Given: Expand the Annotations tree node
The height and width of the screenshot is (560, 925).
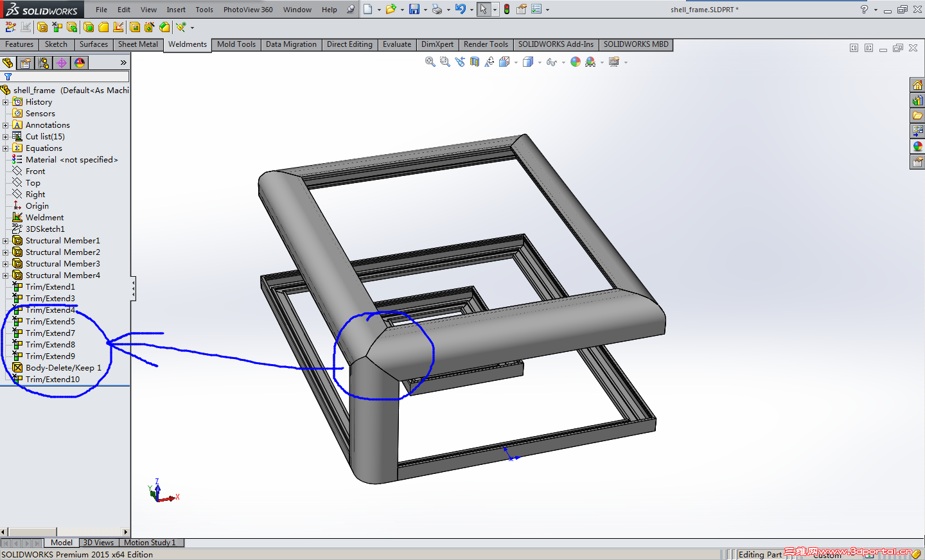Looking at the screenshot, I should [6, 125].
